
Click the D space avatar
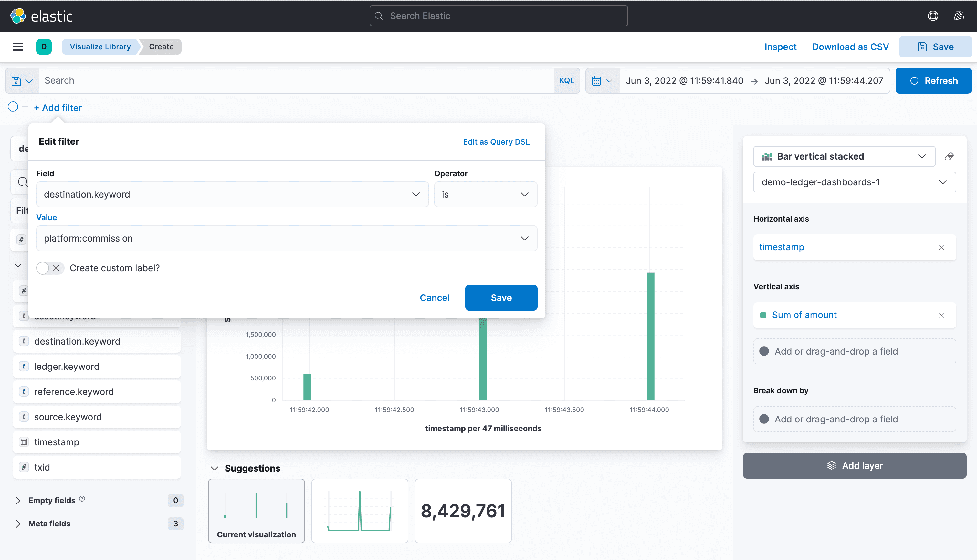click(44, 47)
